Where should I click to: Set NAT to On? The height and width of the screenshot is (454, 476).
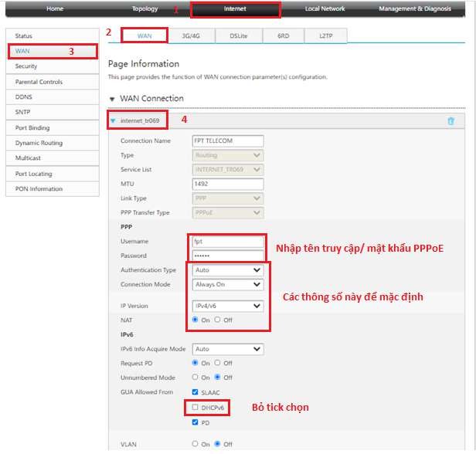195,320
